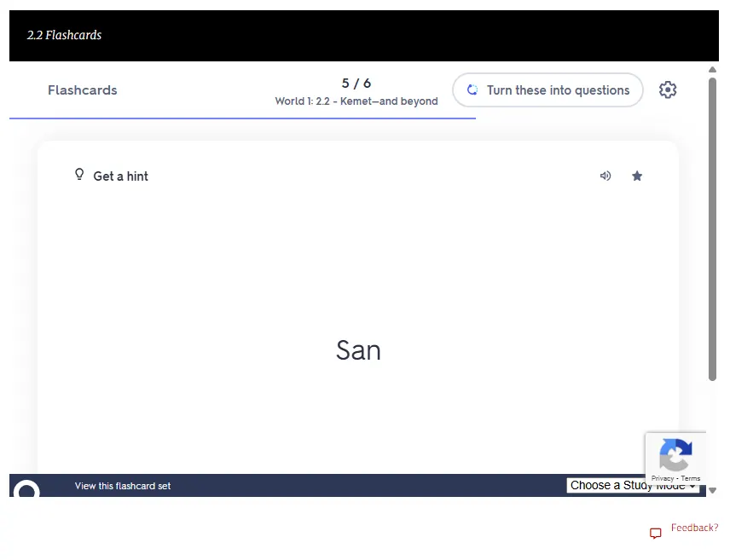Play audio for the San card
The height and width of the screenshot is (560, 730).
click(605, 176)
